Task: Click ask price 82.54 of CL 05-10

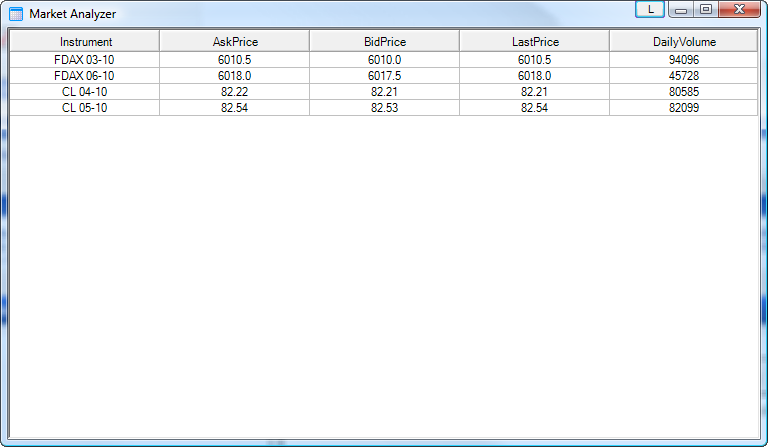Action: coord(235,108)
